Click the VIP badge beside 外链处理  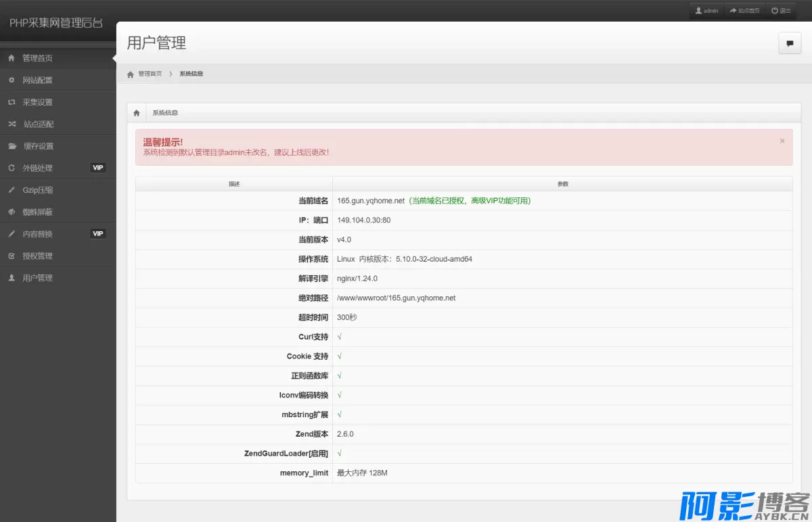tap(98, 168)
